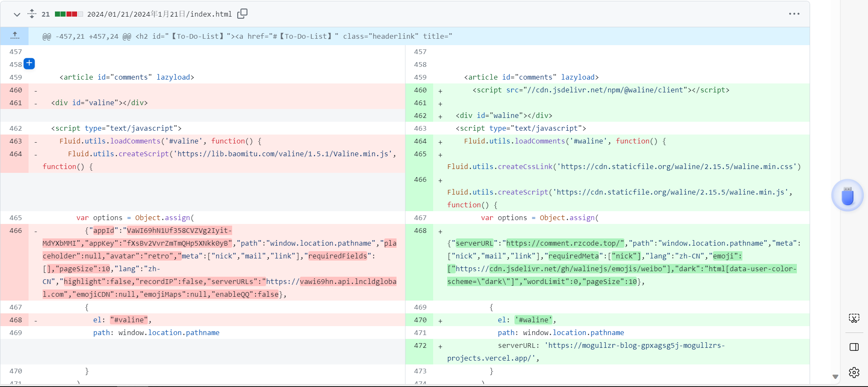The height and width of the screenshot is (387, 868).
Task: Click left line number 466
Action: (x=16, y=230)
